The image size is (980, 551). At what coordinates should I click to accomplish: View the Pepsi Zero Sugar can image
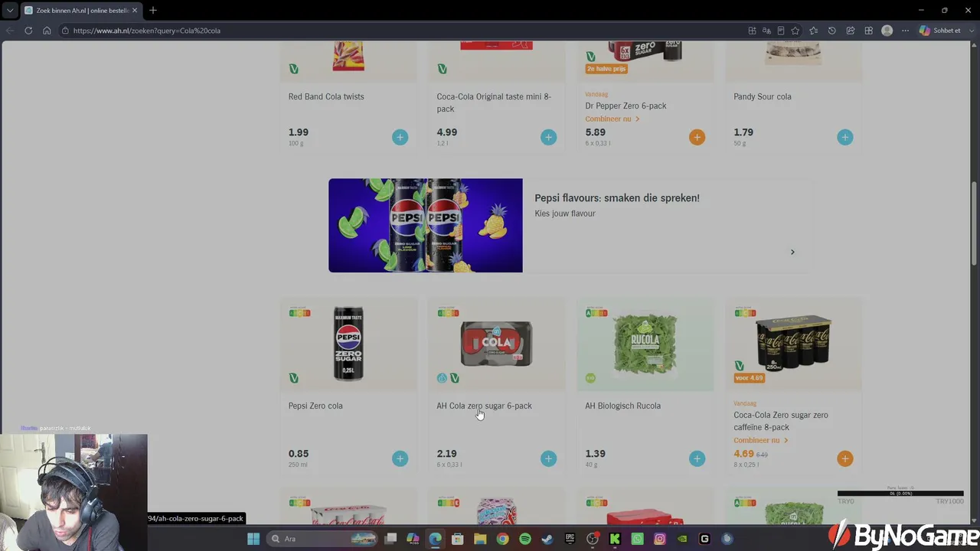[348, 344]
